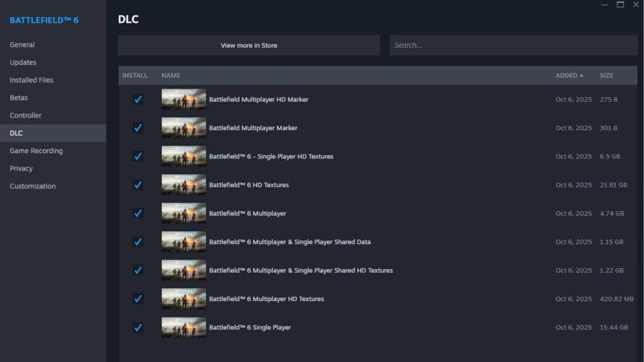Screen dimensions: 644x362
Task: Toggle Battlefield 6 Single Player install checkbox
Action: [x=138, y=327]
